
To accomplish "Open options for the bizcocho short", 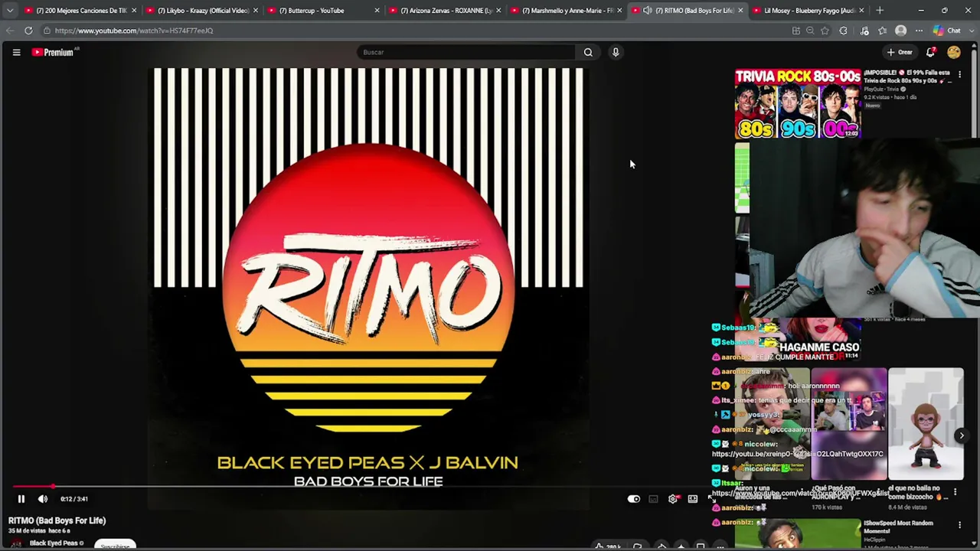I will 955,492.
